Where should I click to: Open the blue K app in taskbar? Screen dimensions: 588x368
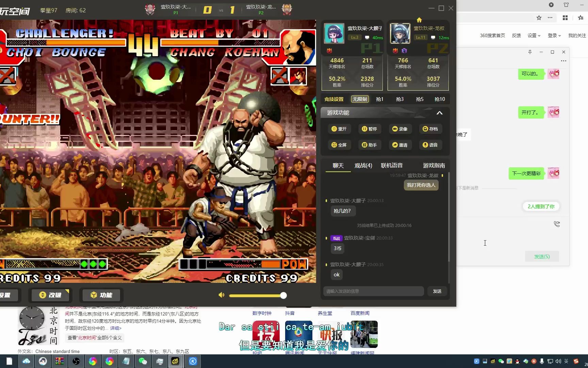coord(193,361)
